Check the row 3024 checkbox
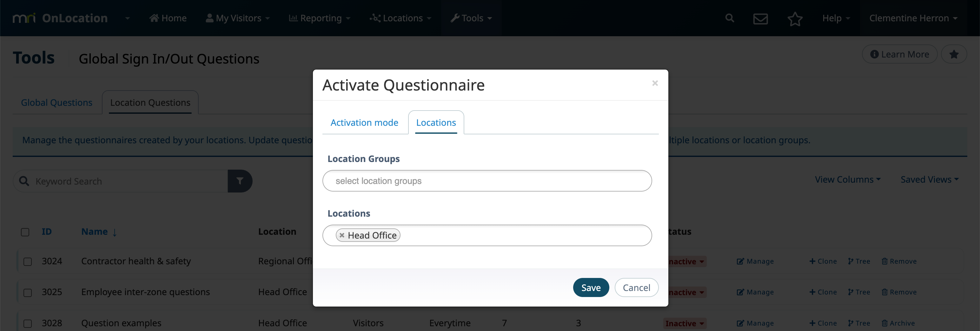The image size is (980, 331). (27, 262)
